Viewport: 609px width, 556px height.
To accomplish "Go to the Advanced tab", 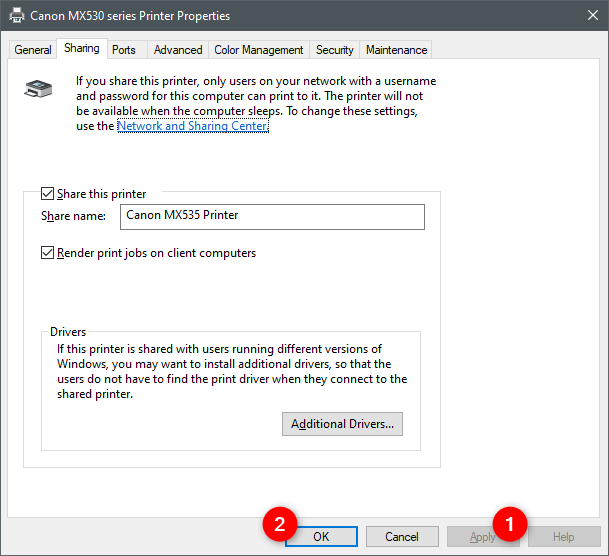I will coord(178,50).
